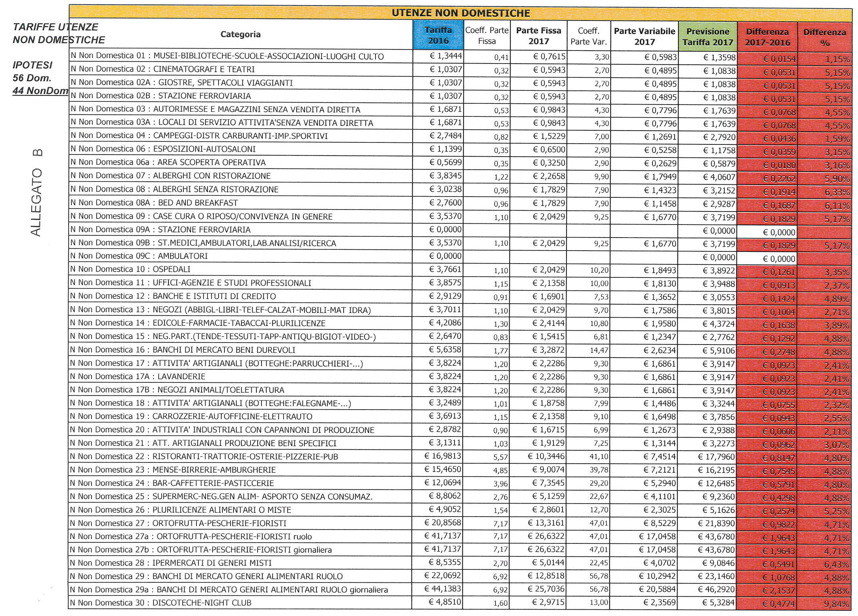Click the 'Parte Variabile 2017' header
Screen dimensions: 858x616
pyautogui.click(x=645, y=36)
